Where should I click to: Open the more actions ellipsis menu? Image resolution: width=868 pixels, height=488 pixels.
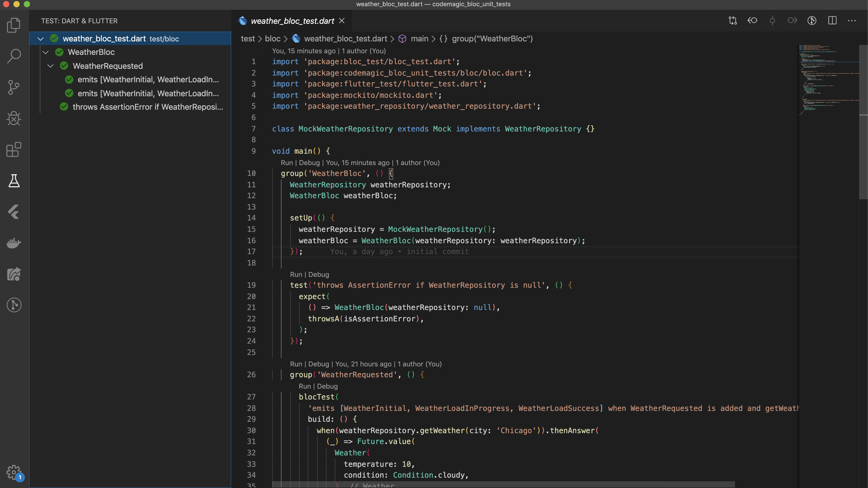(x=852, y=20)
